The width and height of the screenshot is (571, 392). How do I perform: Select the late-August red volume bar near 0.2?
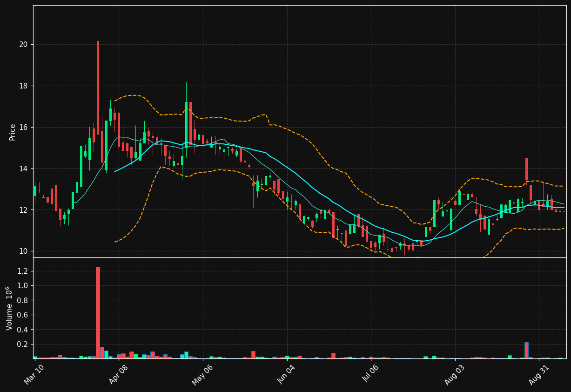[x=526, y=351]
